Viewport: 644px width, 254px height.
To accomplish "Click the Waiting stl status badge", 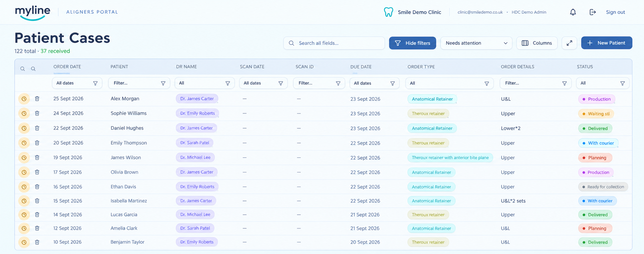I will tap(596, 114).
